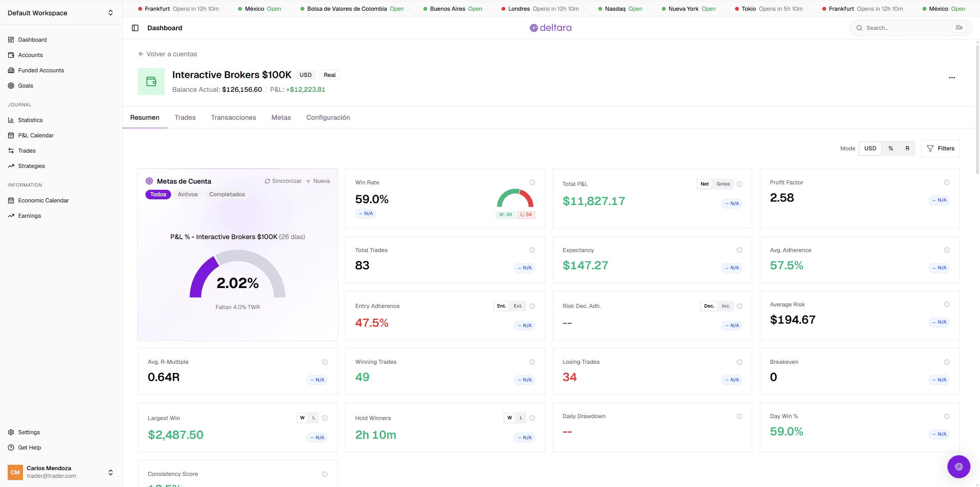980x487 pixels.
Task: Open Settings in sidebar
Action: pos(61,432)
